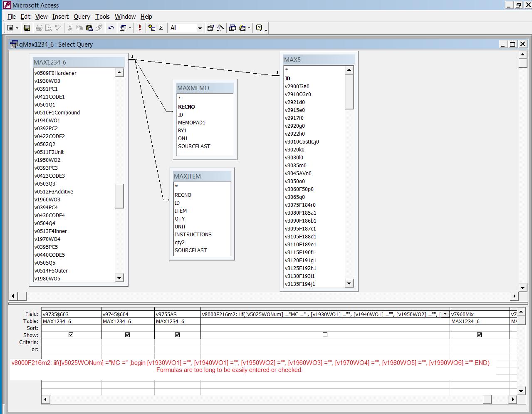Launch the Build expression wand icon
Screen dimensions: 532x414
pyautogui.click(x=220, y=28)
